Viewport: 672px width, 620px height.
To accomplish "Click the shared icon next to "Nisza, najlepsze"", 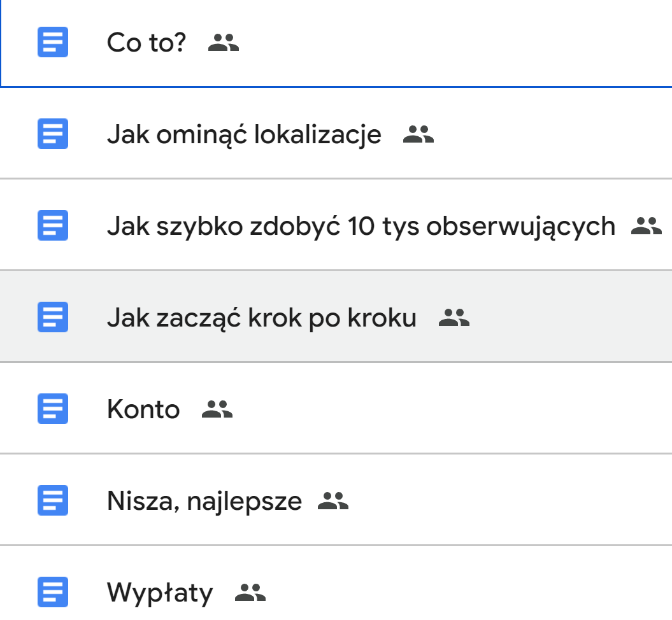I will click(x=333, y=501).
